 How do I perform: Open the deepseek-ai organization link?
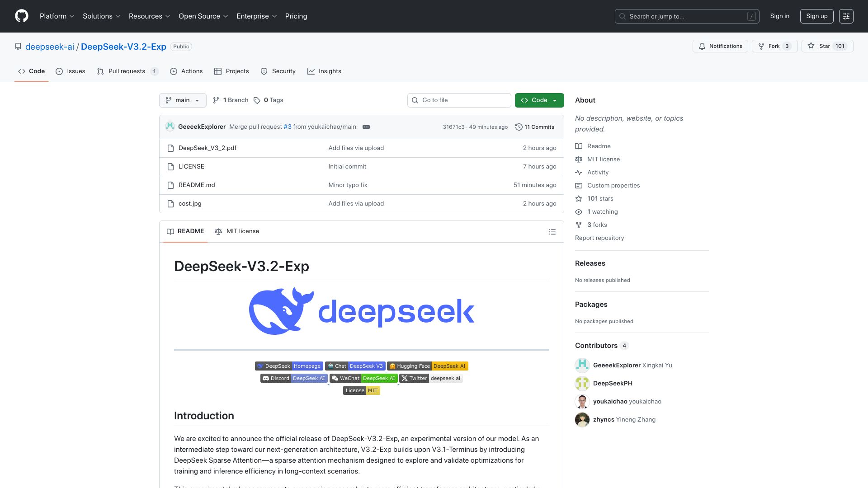tap(50, 47)
